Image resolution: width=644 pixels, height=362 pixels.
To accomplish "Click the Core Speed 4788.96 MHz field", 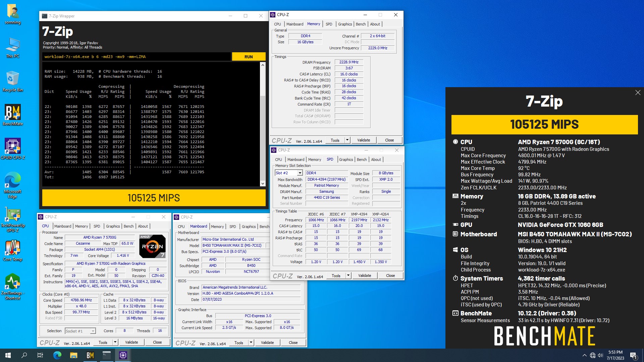I will [x=81, y=300].
